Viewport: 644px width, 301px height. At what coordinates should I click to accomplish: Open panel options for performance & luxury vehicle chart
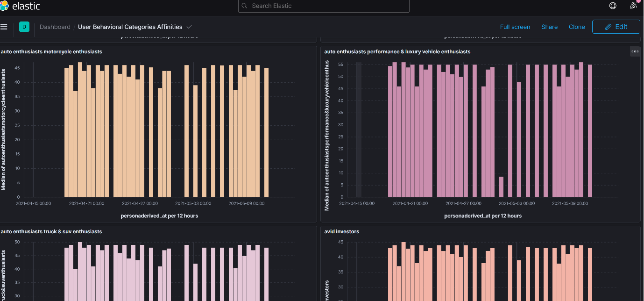point(635,52)
